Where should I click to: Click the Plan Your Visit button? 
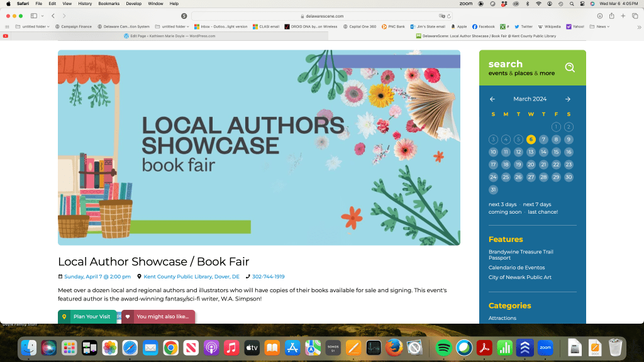tap(87, 317)
